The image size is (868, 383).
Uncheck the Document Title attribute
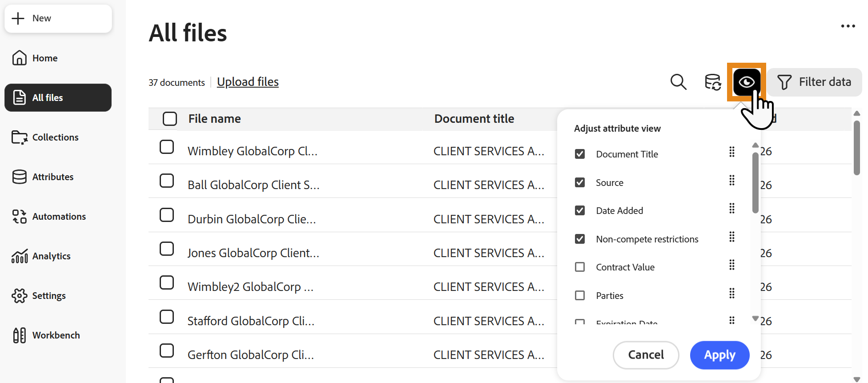(x=580, y=154)
